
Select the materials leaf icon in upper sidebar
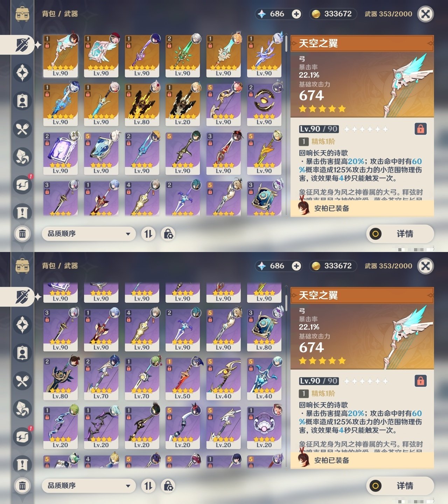(22, 157)
